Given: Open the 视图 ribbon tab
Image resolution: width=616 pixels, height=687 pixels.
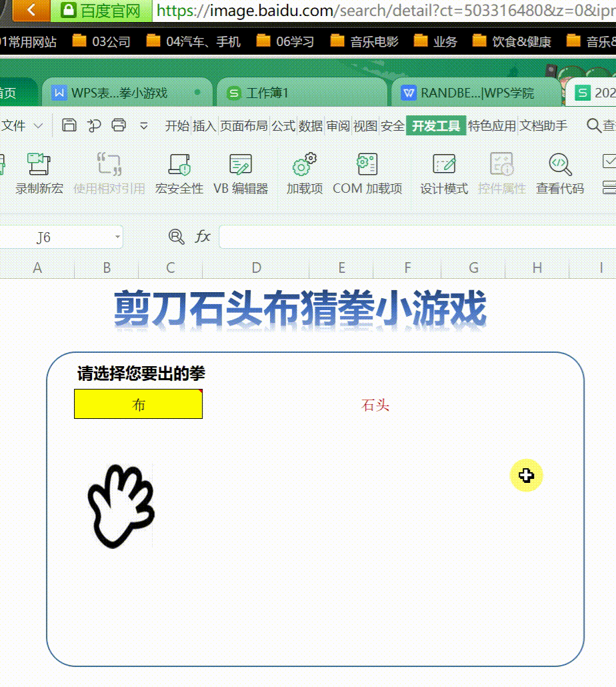Looking at the screenshot, I should pyautogui.click(x=365, y=126).
